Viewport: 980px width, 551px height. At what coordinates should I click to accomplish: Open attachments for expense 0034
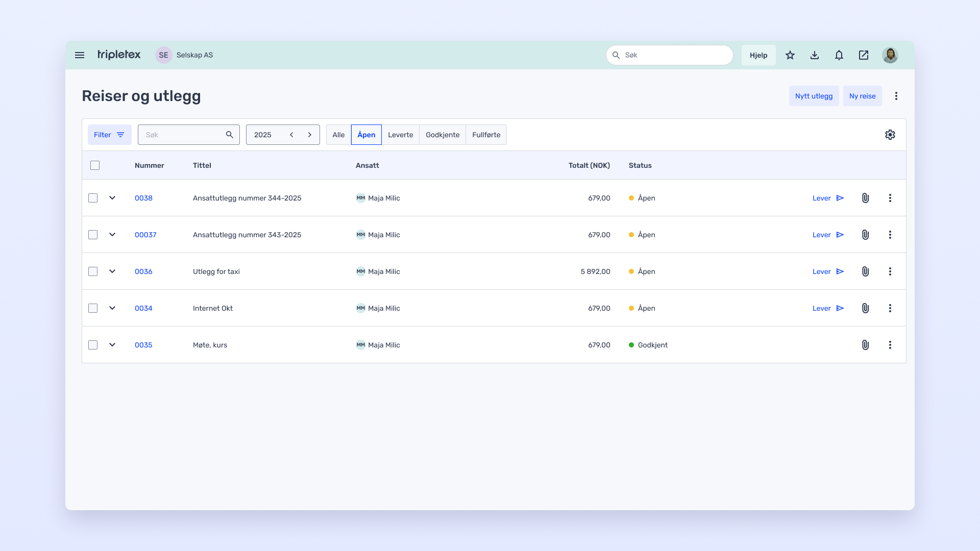point(866,308)
